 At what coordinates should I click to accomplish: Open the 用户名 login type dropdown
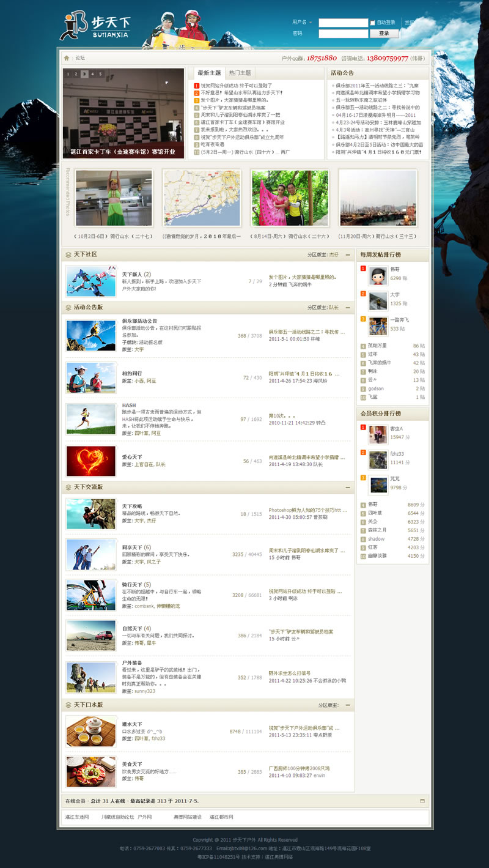(311, 23)
